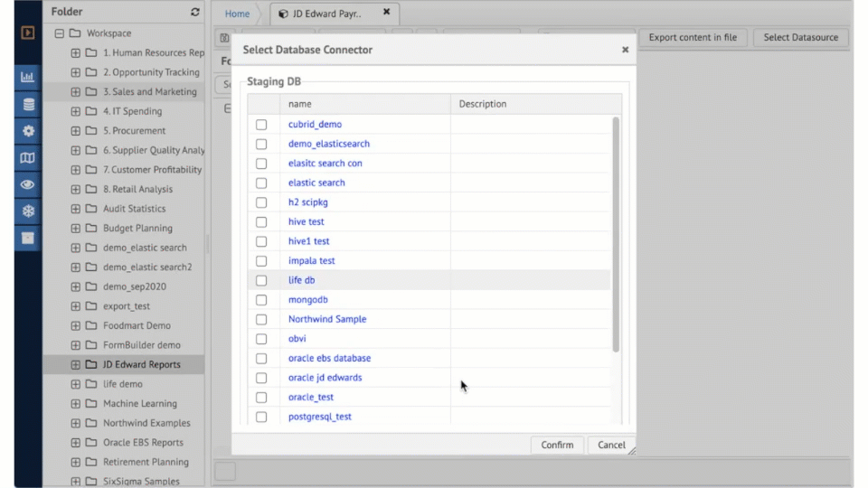868x488 pixels.
Task: Check the elastic search checkbox
Action: coord(261,183)
